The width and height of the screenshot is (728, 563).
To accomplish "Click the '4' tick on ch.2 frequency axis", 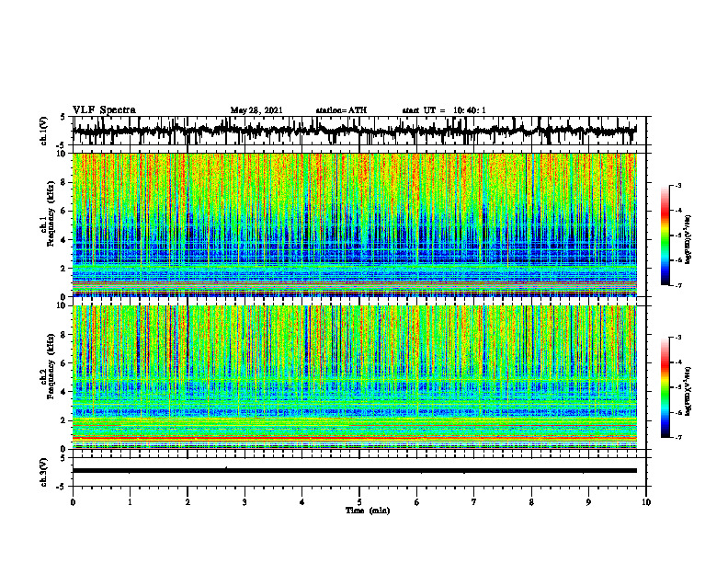I will [63, 392].
